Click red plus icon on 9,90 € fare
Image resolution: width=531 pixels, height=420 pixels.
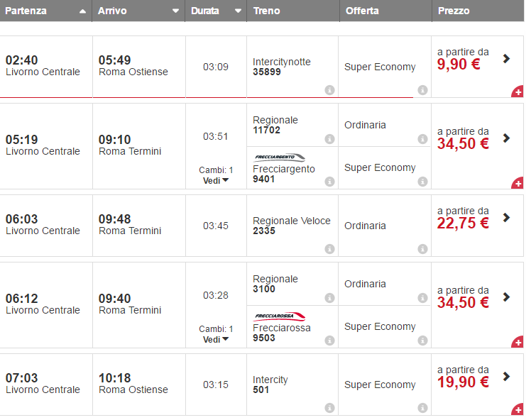[x=518, y=92]
